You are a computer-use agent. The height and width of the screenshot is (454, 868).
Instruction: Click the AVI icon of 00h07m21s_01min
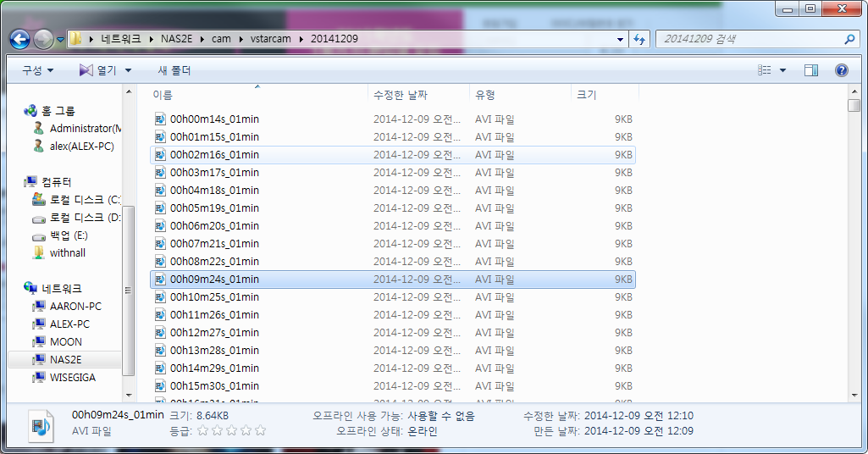tap(160, 243)
